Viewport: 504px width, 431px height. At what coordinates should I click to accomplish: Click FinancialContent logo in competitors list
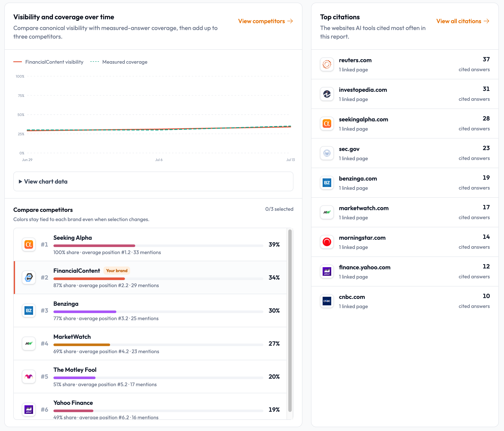(29, 277)
